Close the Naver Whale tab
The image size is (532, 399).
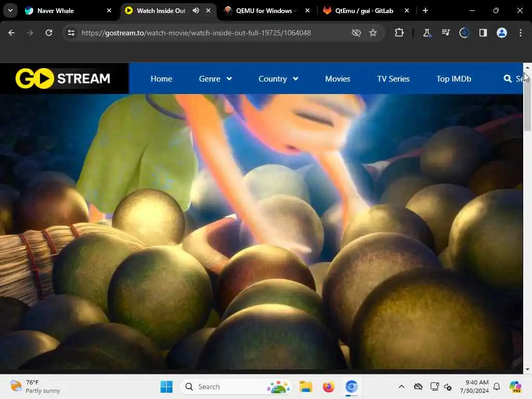tap(109, 11)
